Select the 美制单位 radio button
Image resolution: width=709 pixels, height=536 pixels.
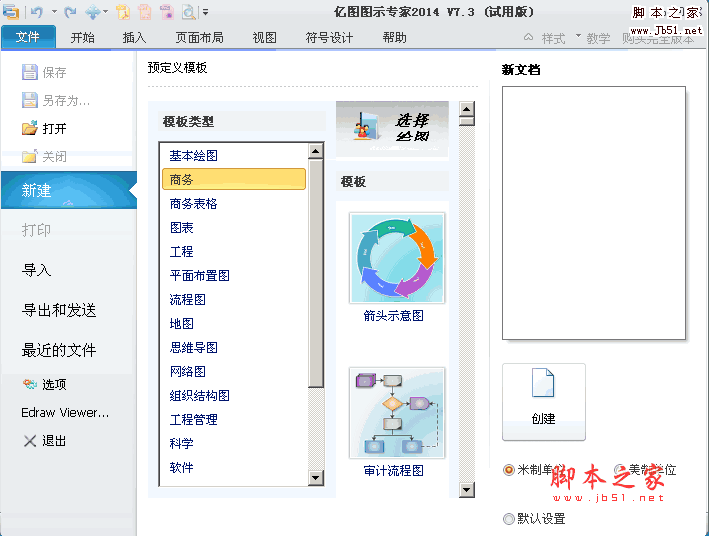620,470
